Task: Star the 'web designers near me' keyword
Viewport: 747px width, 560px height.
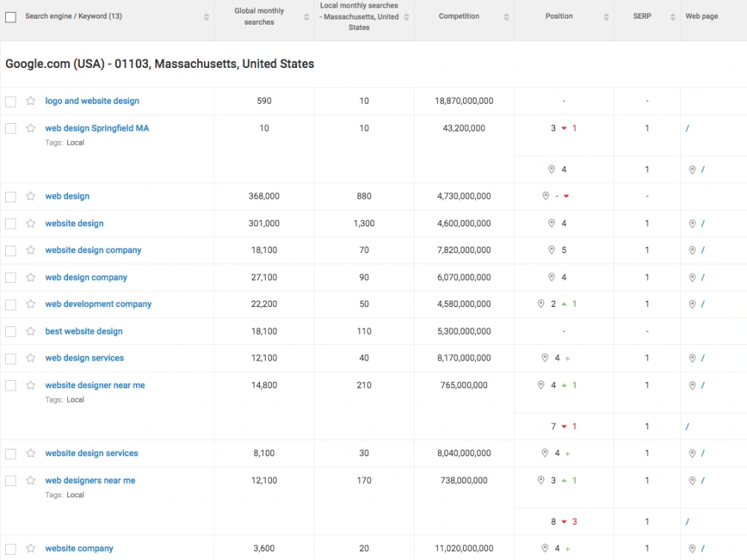Action: pos(31,480)
